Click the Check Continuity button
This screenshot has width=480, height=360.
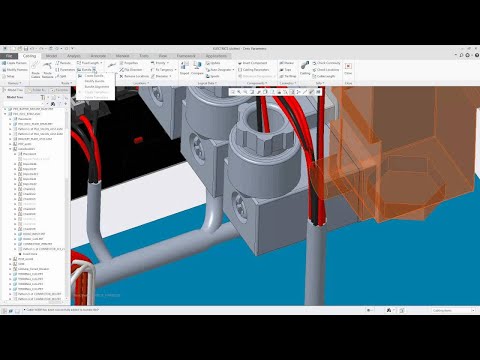pyautogui.click(x=326, y=63)
